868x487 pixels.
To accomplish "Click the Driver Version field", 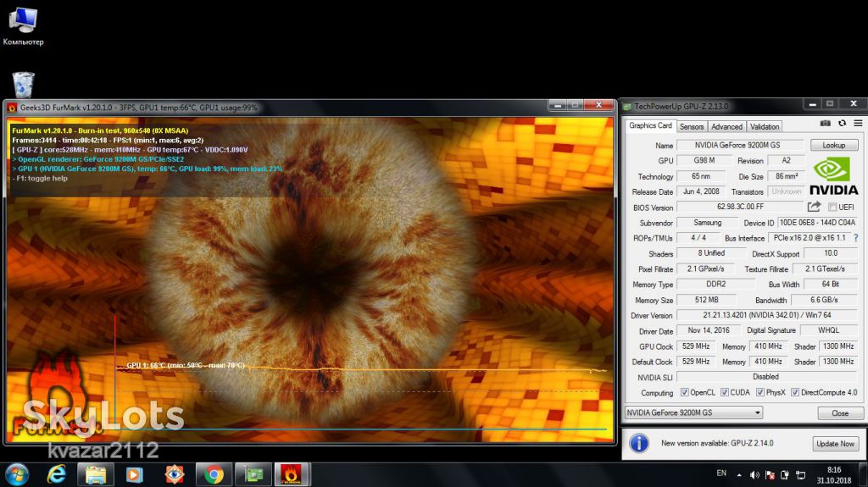I will click(767, 315).
